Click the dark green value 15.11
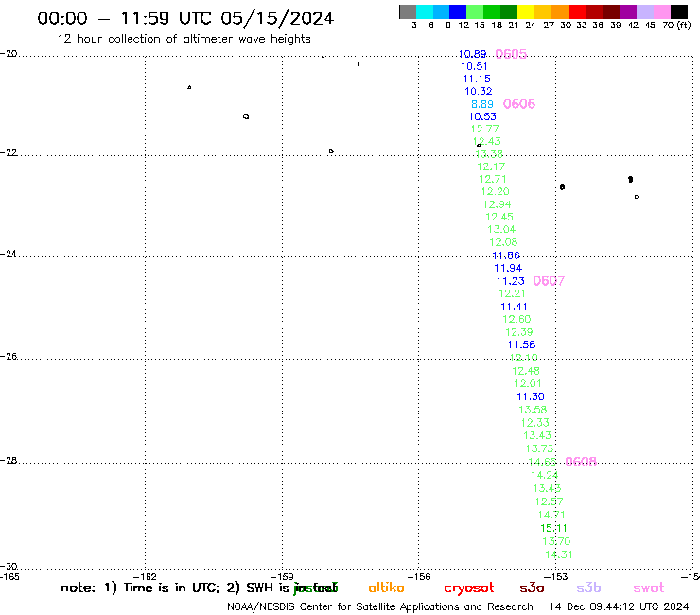 coord(554,528)
